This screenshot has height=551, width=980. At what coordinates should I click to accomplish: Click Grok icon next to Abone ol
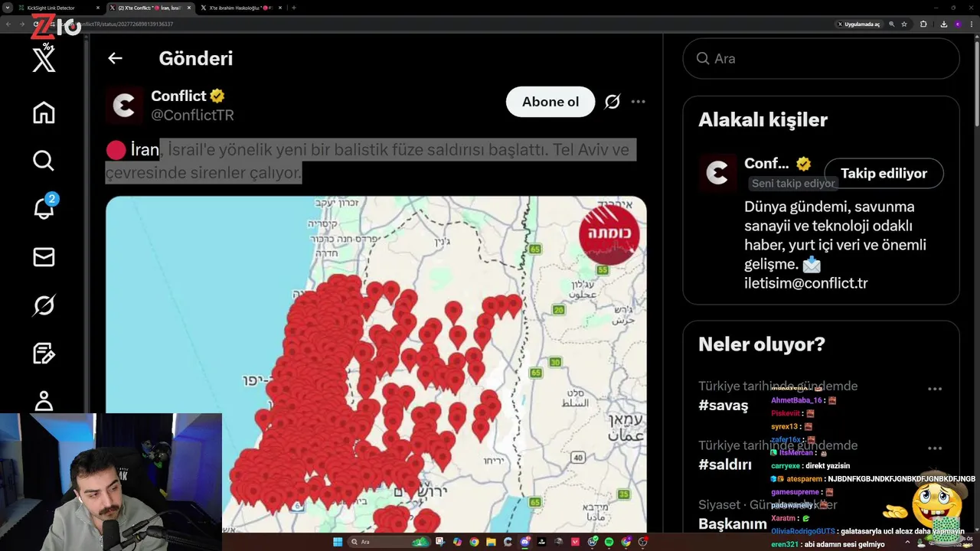612,102
